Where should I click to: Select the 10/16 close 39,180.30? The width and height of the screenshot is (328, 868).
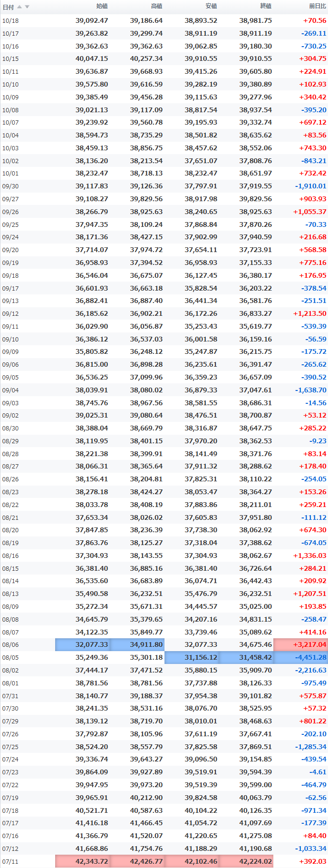256,46
